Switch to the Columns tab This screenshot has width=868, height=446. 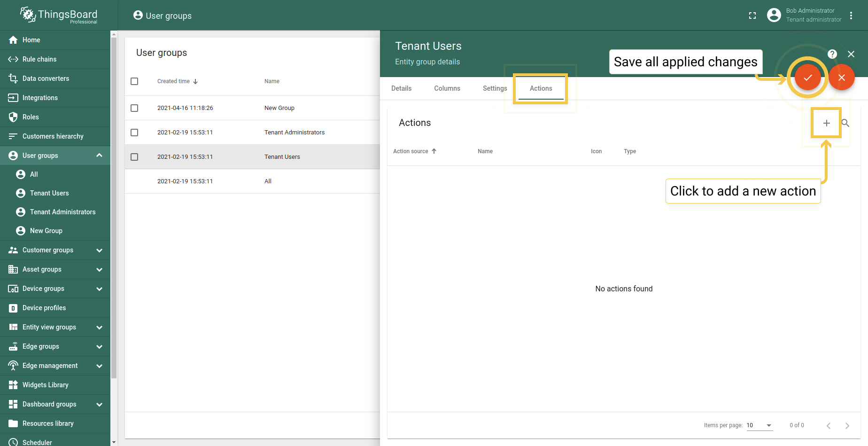coord(447,88)
